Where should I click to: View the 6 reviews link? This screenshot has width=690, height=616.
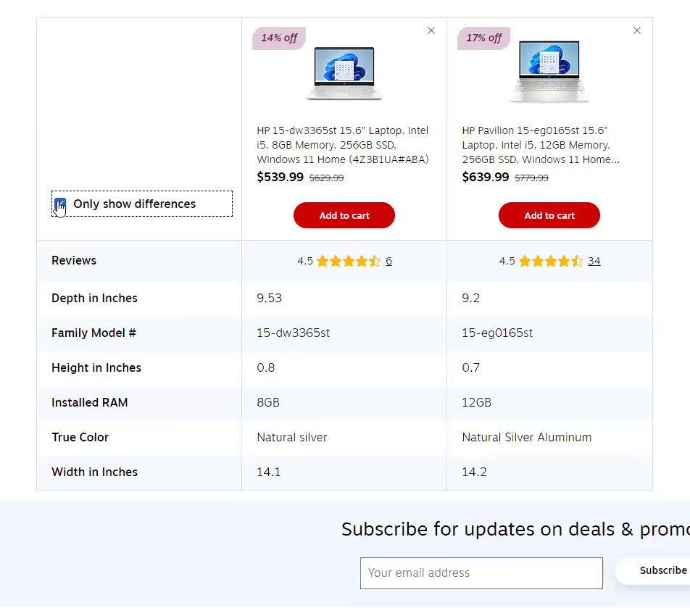coord(388,261)
